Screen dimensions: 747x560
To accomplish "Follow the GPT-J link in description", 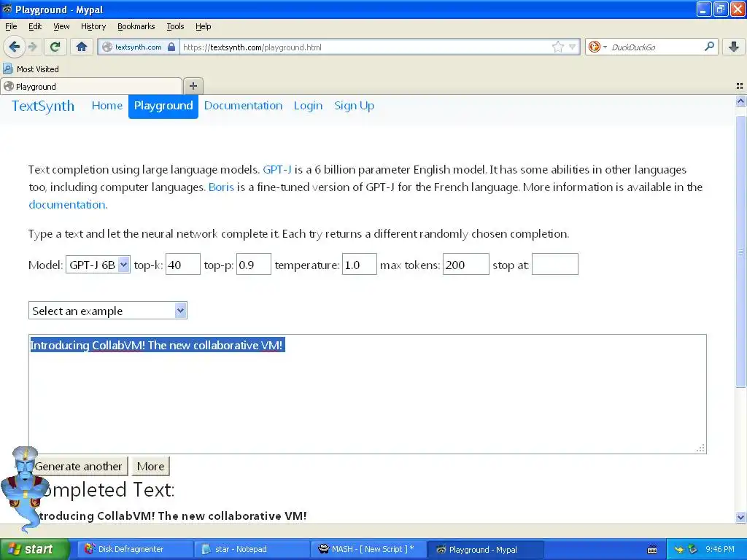I will point(277,169).
